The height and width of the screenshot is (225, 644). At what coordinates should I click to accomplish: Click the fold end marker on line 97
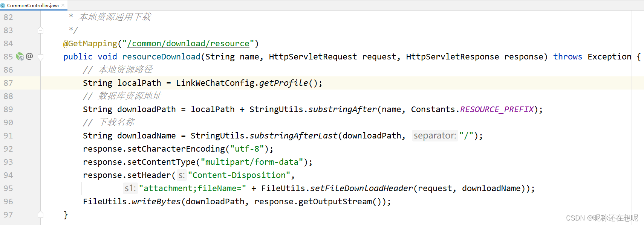click(x=40, y=214)
